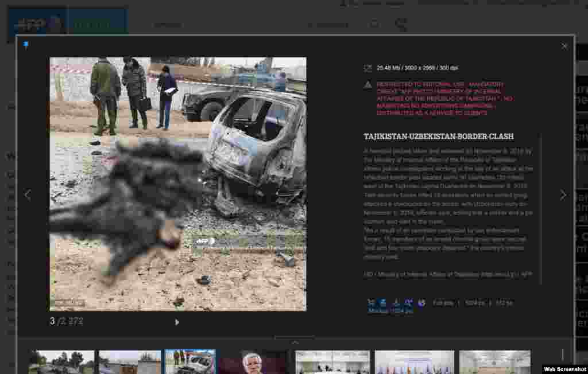Click the blue pin icon
Viewport: 588px width, 374px height.
tap(26, 45)
